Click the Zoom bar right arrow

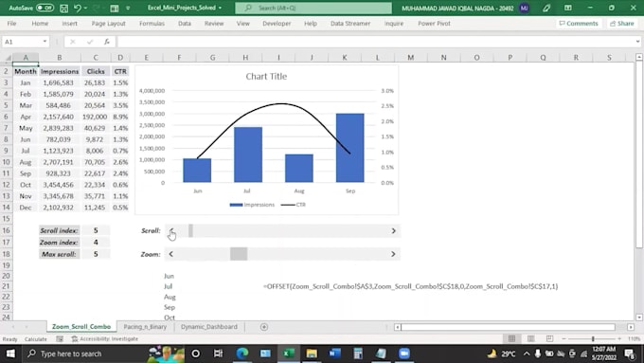click(393, 254)
